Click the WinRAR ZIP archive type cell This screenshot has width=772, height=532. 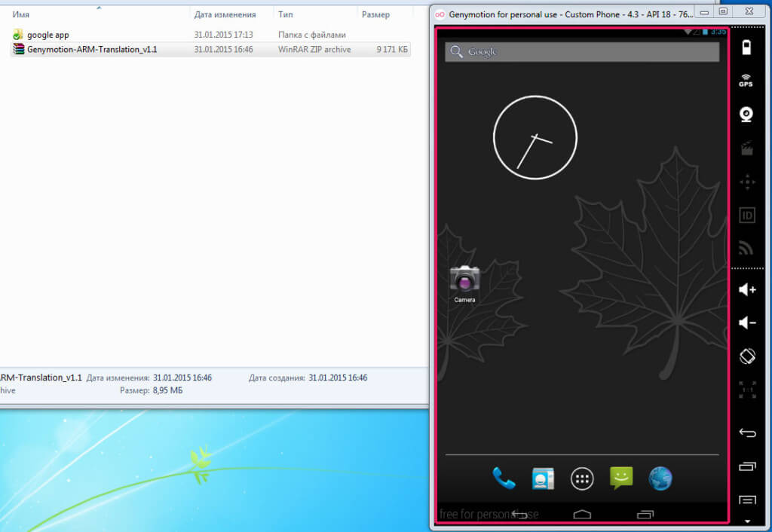[x=314, y=49]
